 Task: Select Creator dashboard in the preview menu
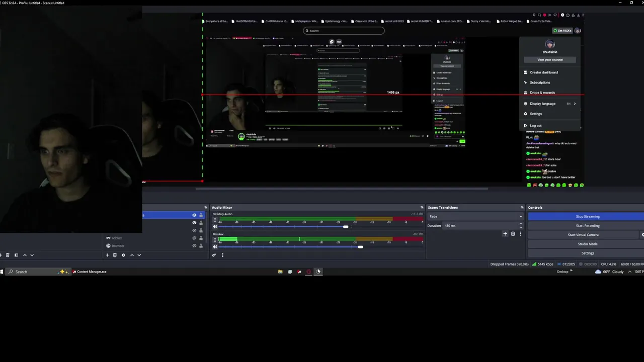[544, 72]
